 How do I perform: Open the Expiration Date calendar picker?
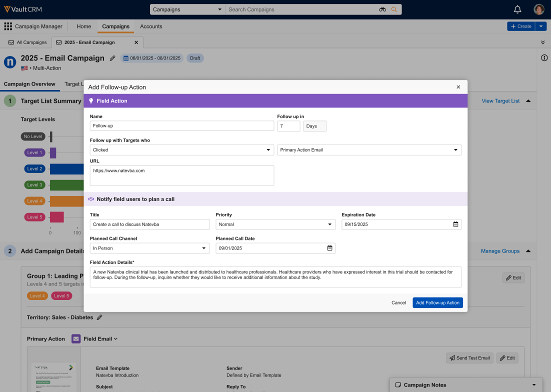455,224
